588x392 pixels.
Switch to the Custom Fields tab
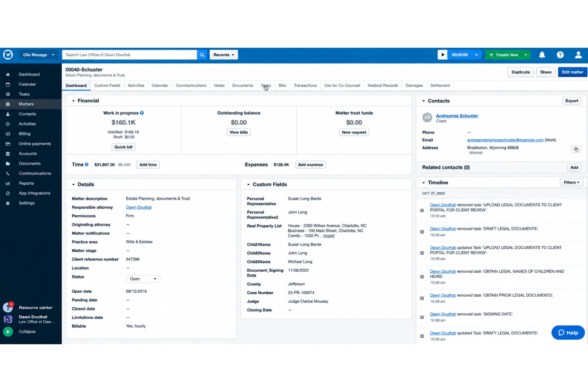[x=107, y=85]
